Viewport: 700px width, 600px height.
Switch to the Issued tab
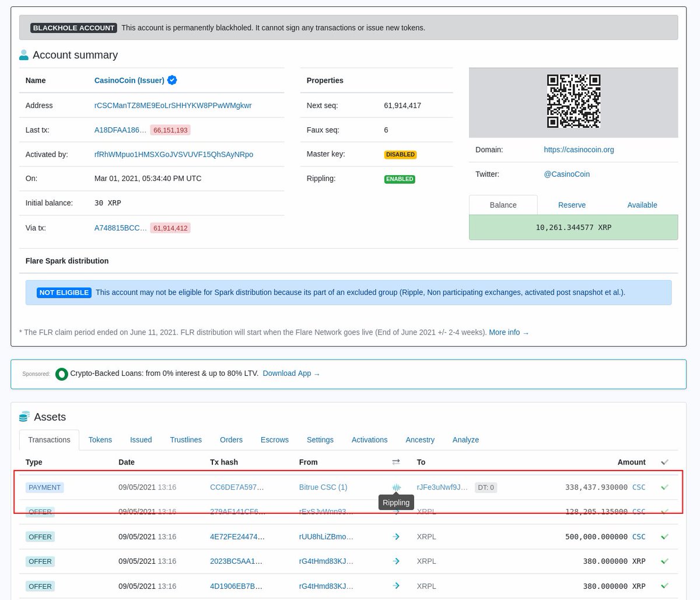(141, 439)
